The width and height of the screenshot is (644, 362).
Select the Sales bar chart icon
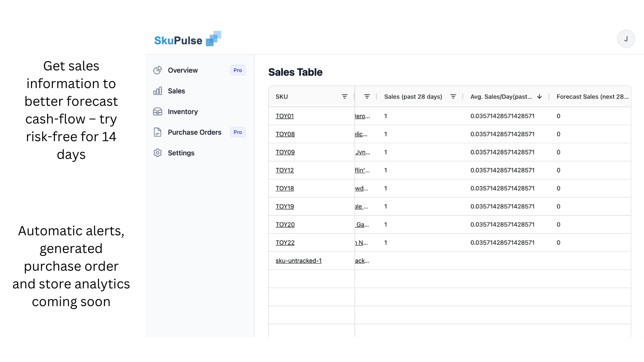[x=158, y=91]
